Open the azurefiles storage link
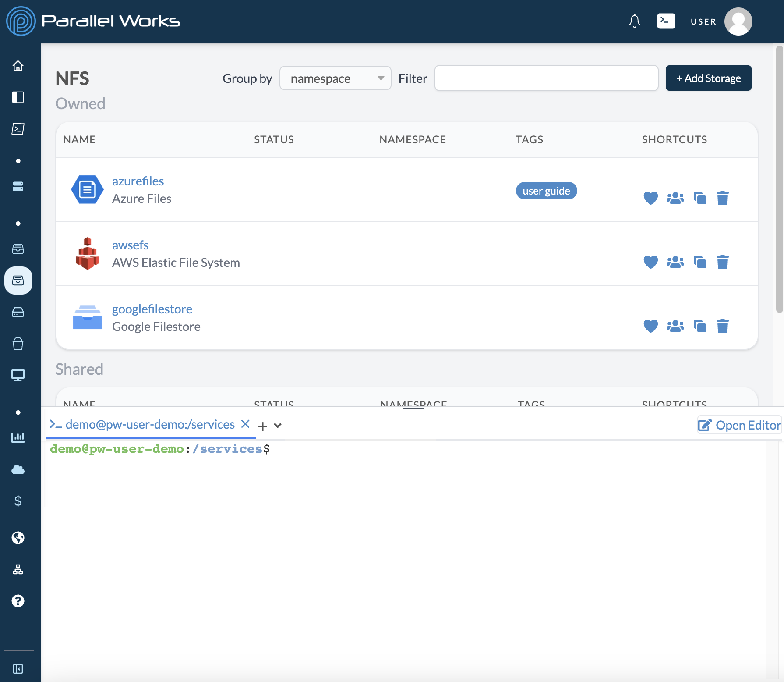 [138, 181]
